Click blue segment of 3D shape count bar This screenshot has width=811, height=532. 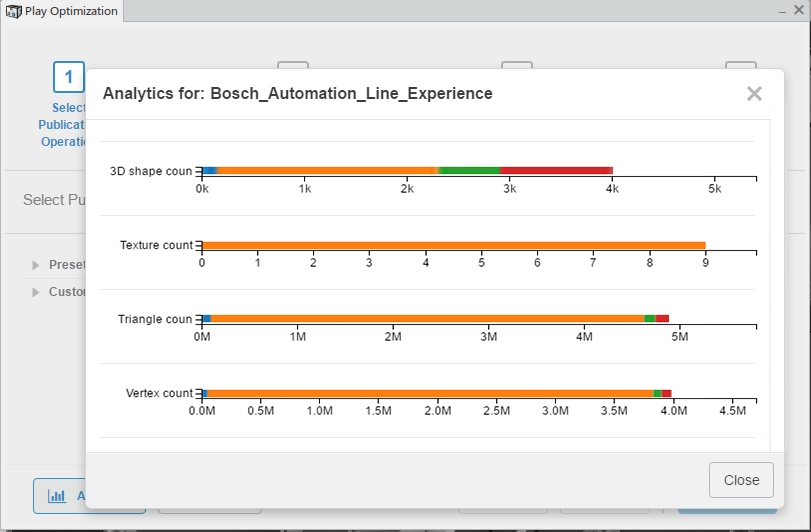pos(210,171)
